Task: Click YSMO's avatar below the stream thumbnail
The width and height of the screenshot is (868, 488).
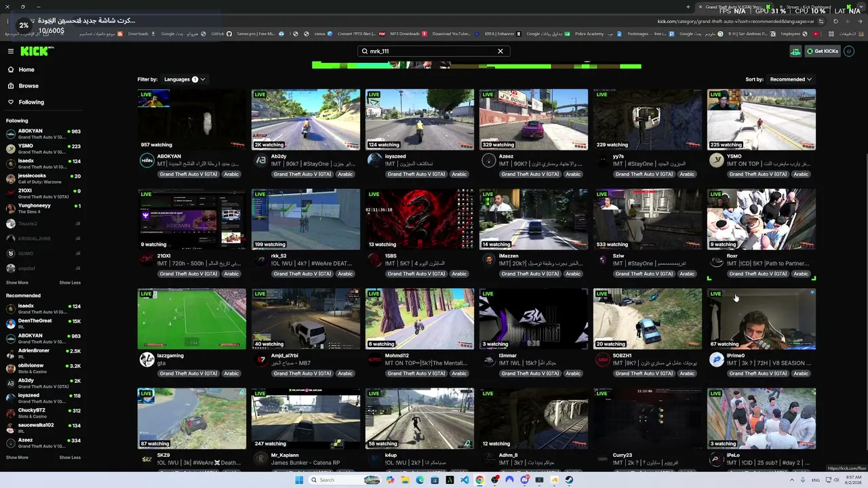Action: 716,160
